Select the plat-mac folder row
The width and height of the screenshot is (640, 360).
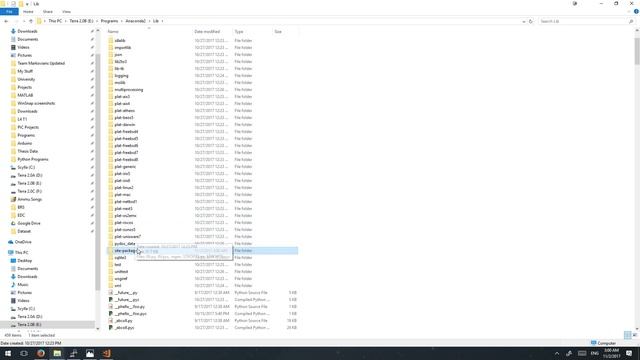coord(202,195)
